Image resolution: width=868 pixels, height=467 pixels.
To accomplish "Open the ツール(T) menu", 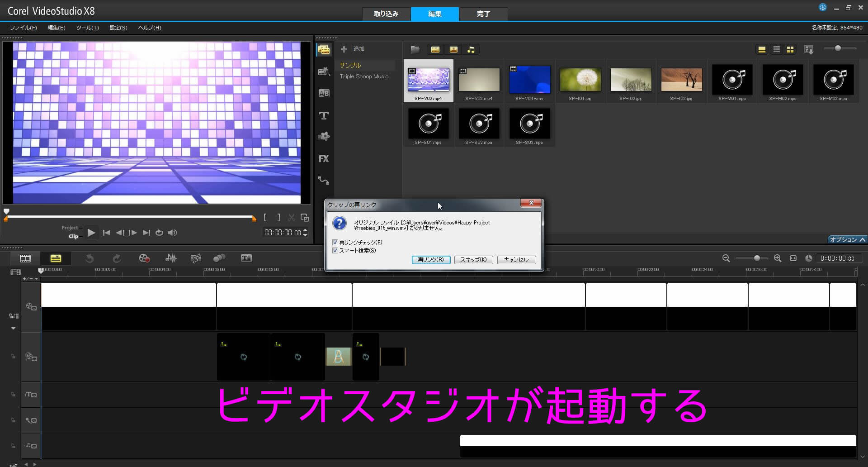I will (x=87, y=28).
